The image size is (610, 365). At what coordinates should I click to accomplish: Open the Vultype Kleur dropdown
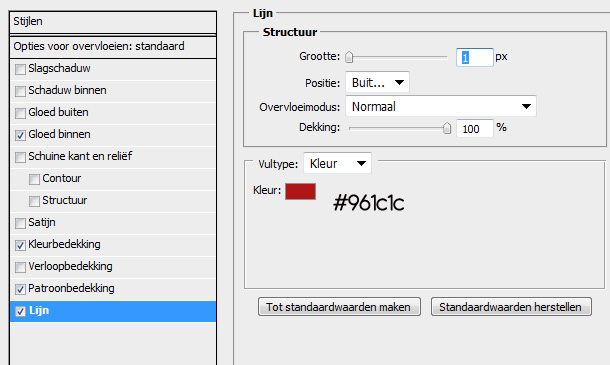pyautogui.click(x=337, y=163)
